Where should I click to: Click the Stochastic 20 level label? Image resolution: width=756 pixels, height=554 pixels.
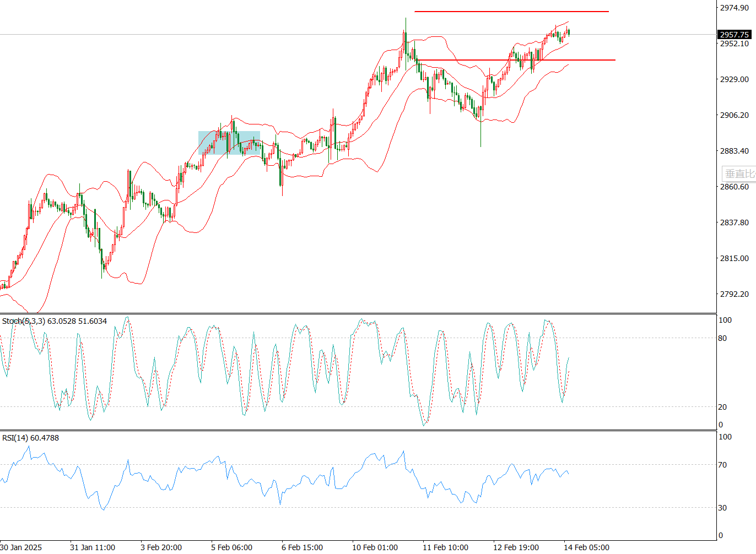pyautogui.click(x=722, y=407)
